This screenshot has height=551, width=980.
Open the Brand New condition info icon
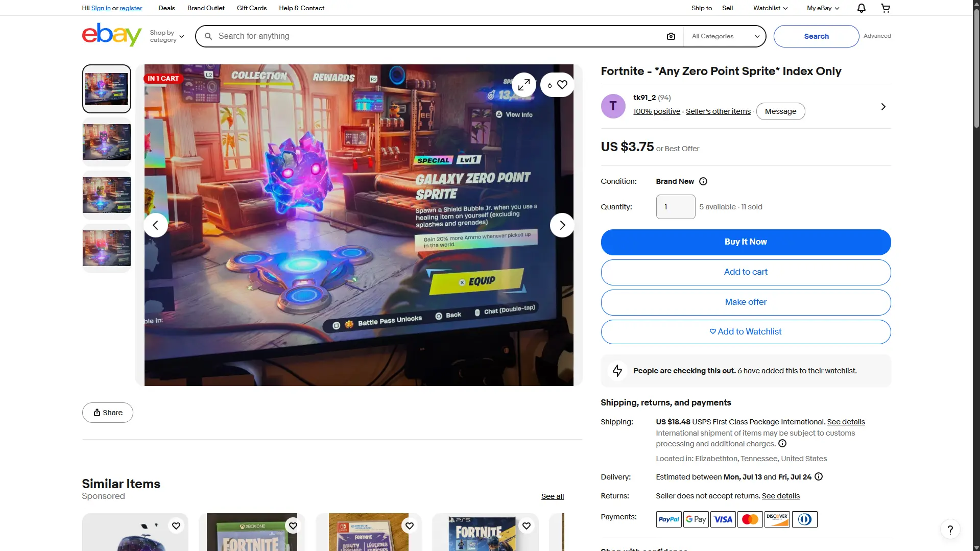pyautogui.click(x=703, y=181)
